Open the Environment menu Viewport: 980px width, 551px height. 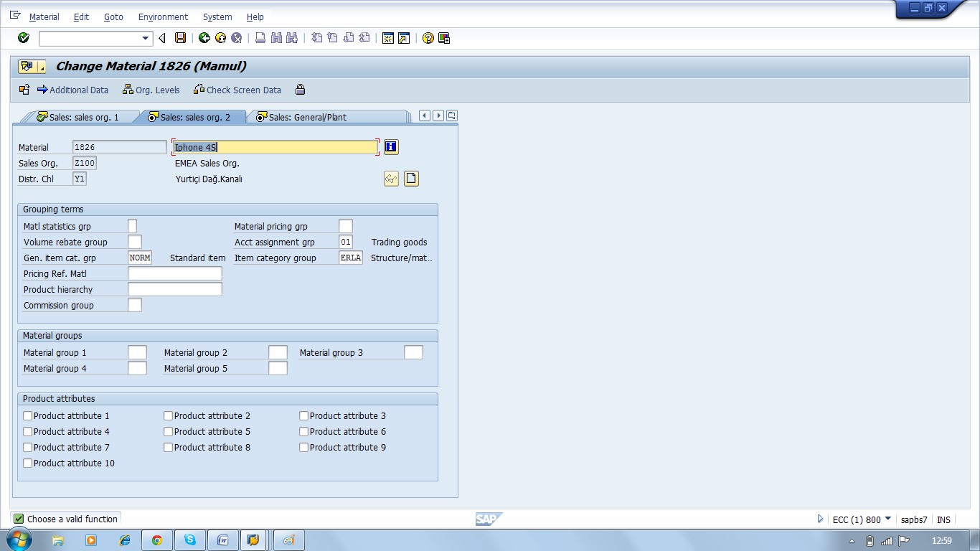coord(163,17)
